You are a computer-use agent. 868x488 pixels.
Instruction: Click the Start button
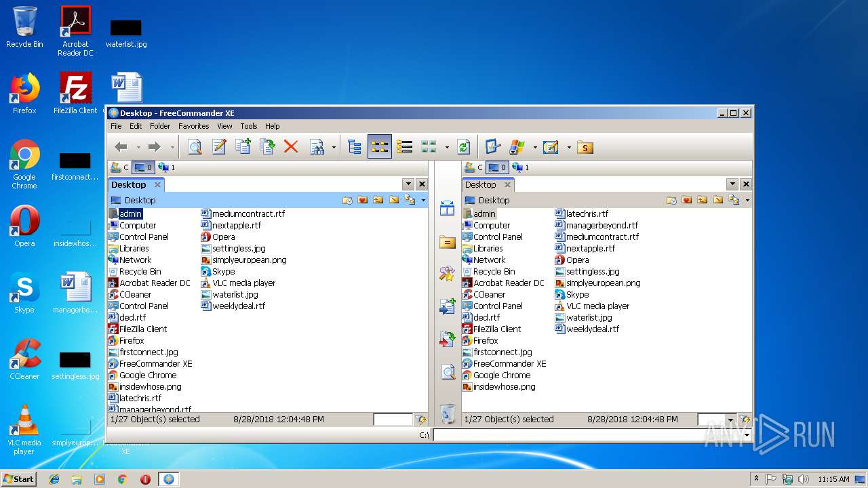tap(19, 479)
